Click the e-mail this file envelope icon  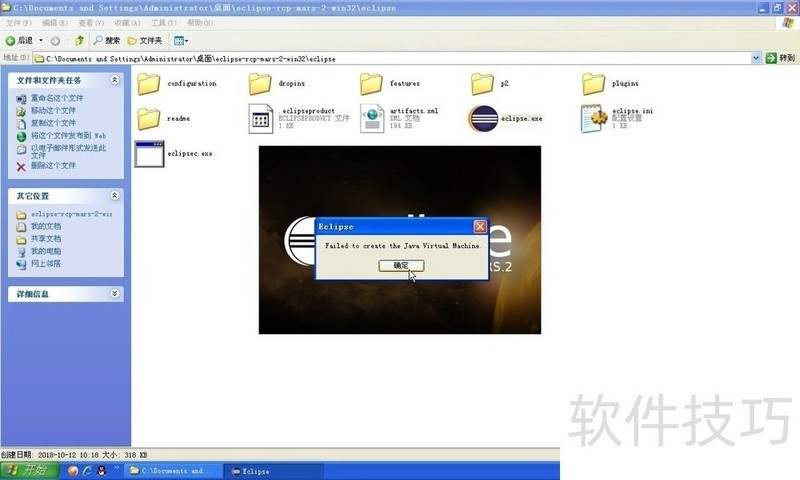pyautogui.click(x=21, y=149)
